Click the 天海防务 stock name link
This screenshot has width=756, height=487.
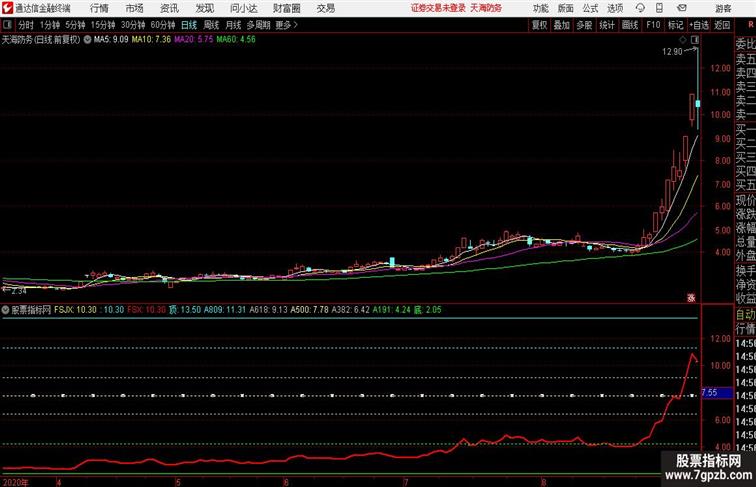tap(486, 8)
